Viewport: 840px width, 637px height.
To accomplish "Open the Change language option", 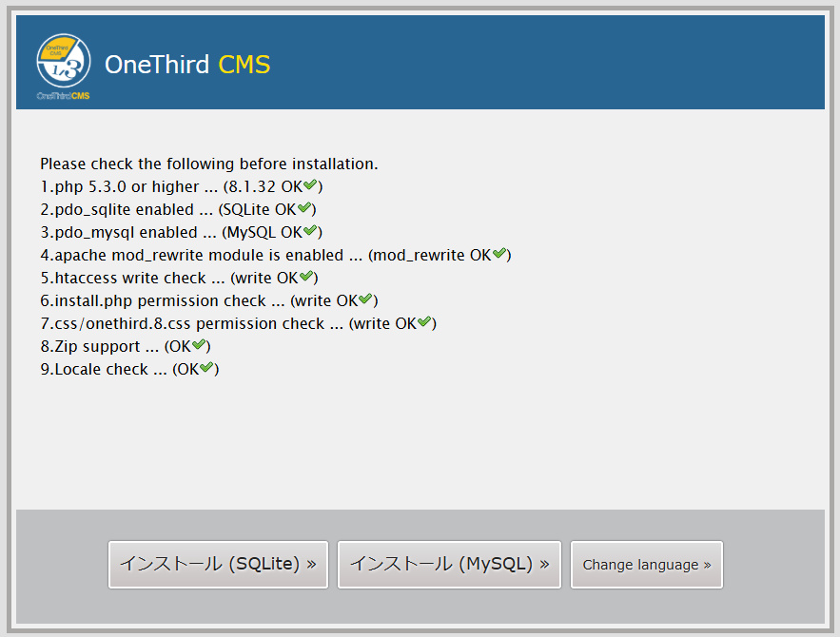I will pyautogui.click(x=647, y=565).
